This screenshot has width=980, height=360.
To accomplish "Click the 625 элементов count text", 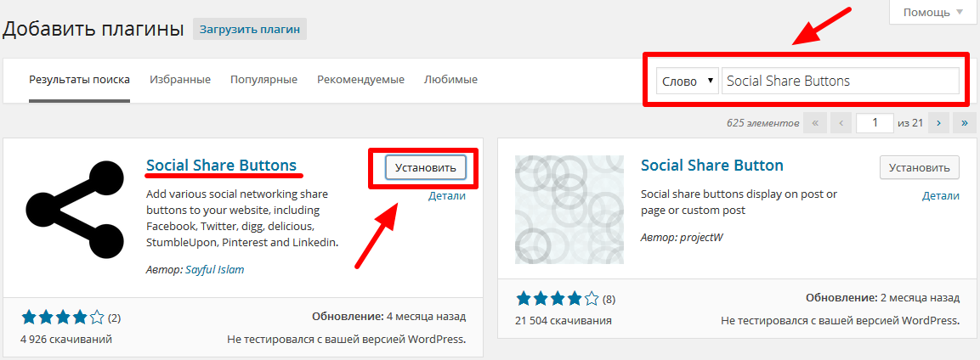I will tap(762, 123).
